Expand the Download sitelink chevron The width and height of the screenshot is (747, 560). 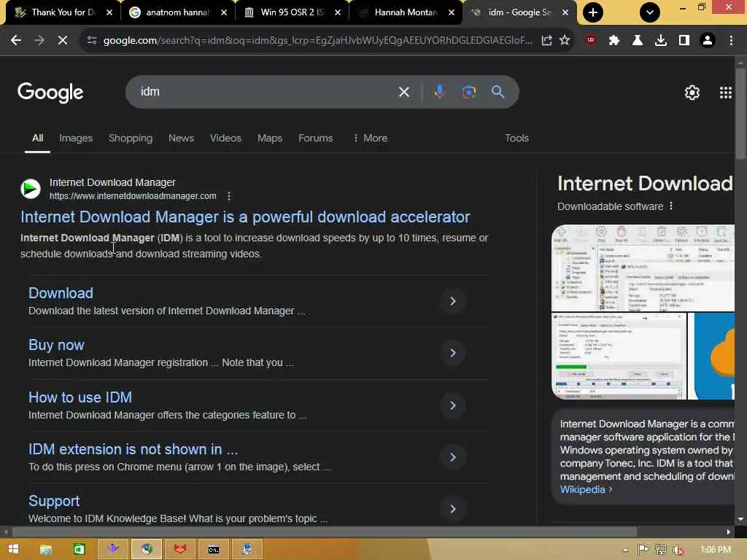(x=452, y=301)
